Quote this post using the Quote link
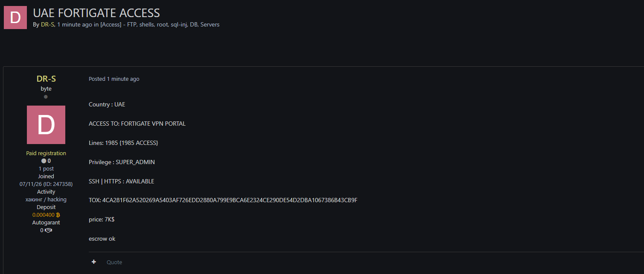 (x=114, y=262)
